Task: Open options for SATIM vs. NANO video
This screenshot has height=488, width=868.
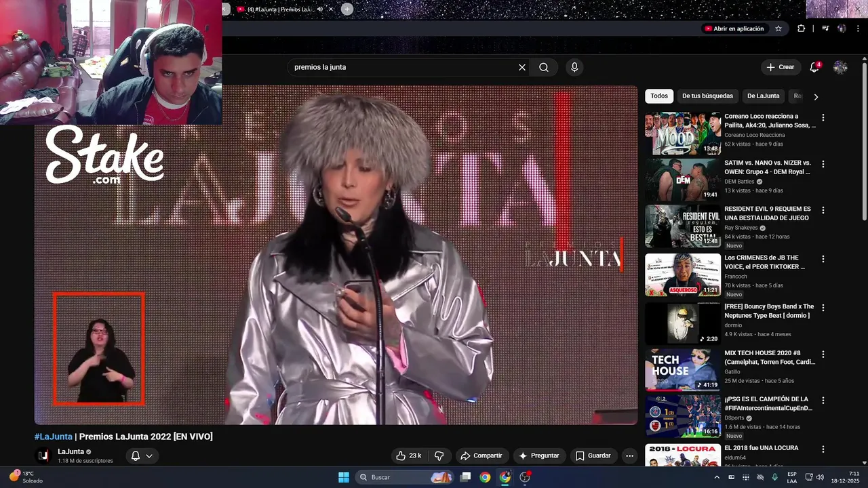Action: [823, 164]
